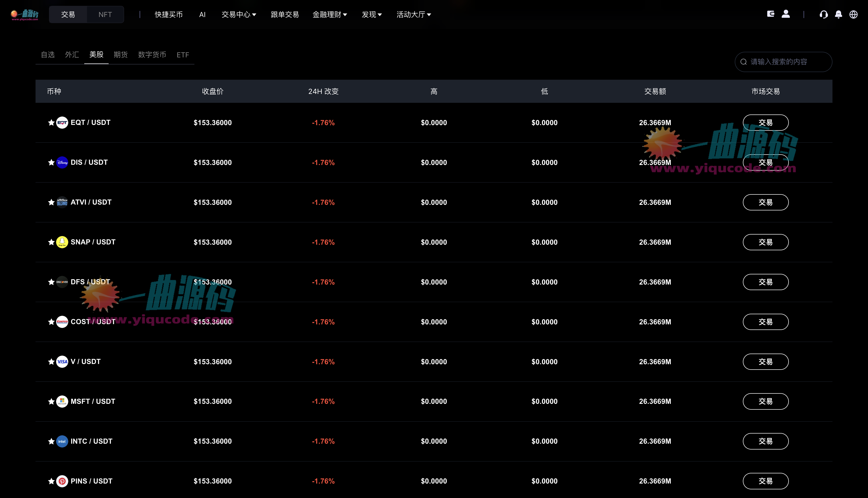Switch to the ETF tab
868x498 pixels.
183,55
